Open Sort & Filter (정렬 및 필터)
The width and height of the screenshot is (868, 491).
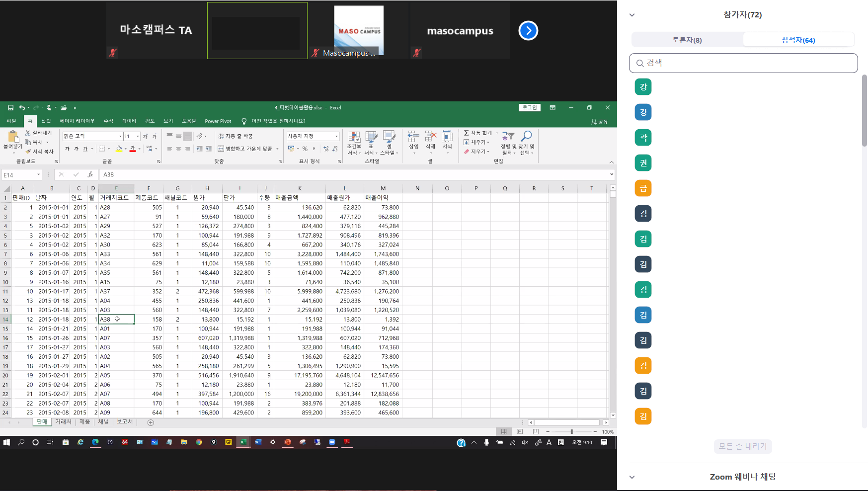click(507, 136)
